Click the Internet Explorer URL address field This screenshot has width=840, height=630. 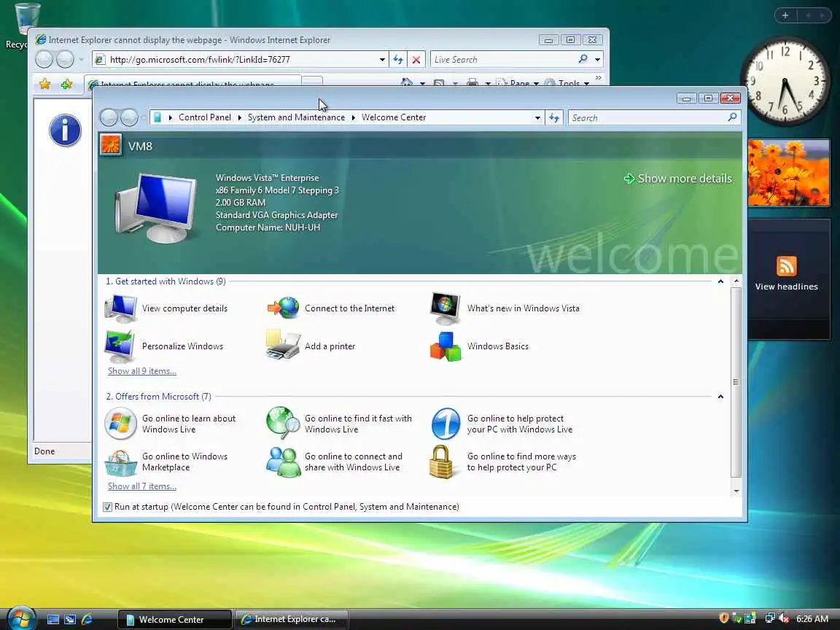pos(241,60)
